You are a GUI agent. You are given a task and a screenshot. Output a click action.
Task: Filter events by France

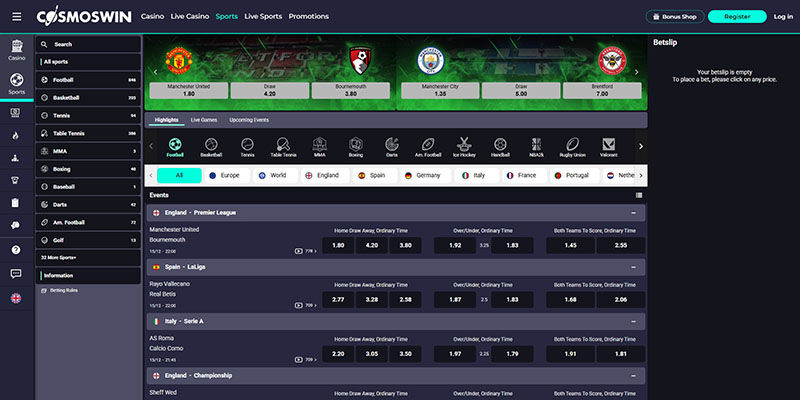coord(524,176)
